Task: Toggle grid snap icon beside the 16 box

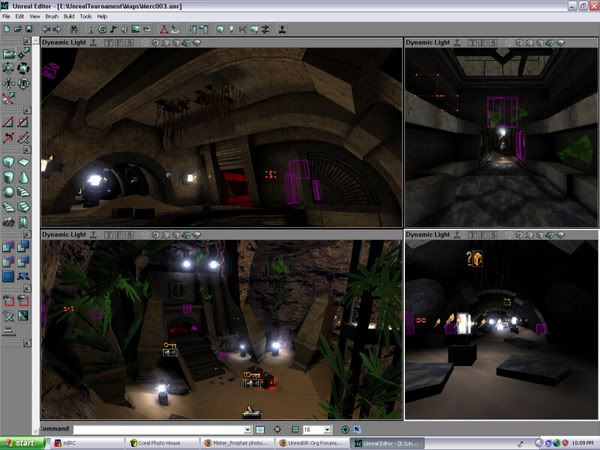Action: coord(295,430)
